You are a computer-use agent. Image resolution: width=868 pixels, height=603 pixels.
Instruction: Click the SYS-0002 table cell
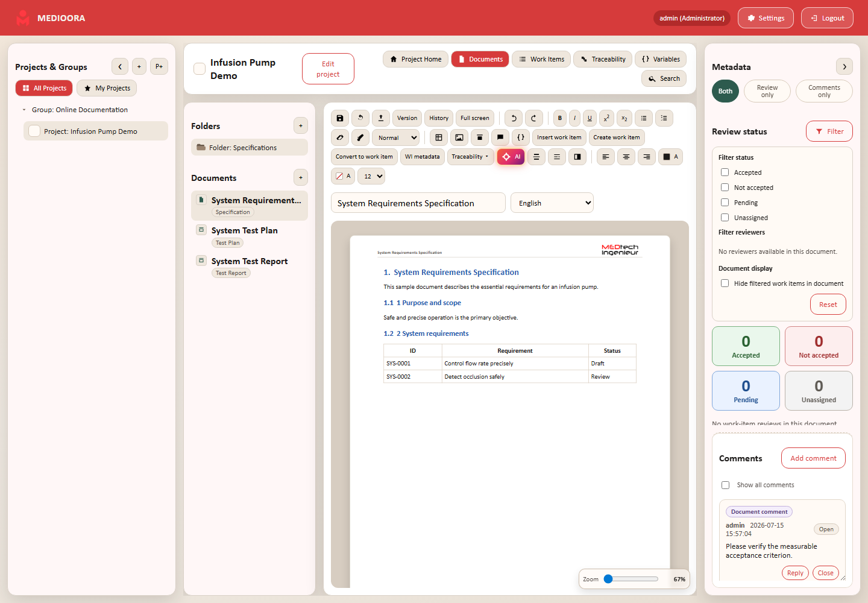[413, 376]
